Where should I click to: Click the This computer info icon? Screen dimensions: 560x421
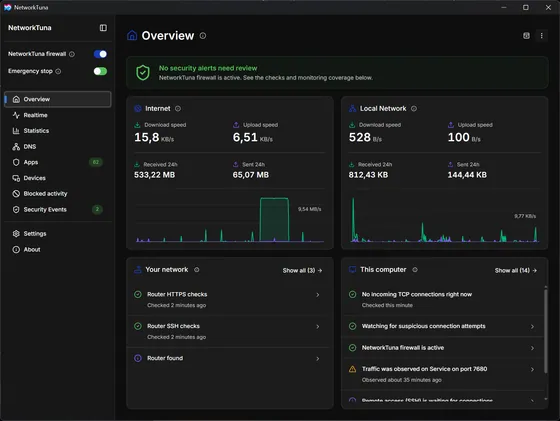[415, 270]
